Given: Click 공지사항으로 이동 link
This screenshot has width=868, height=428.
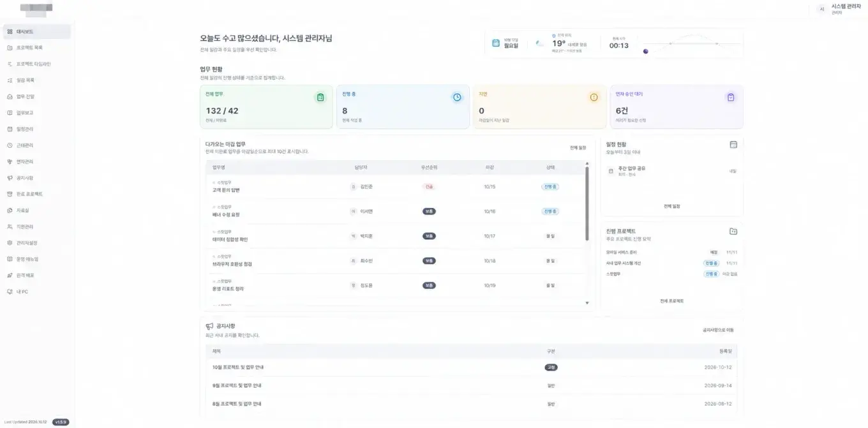Looking at the screenshot, I should [718, 330].
